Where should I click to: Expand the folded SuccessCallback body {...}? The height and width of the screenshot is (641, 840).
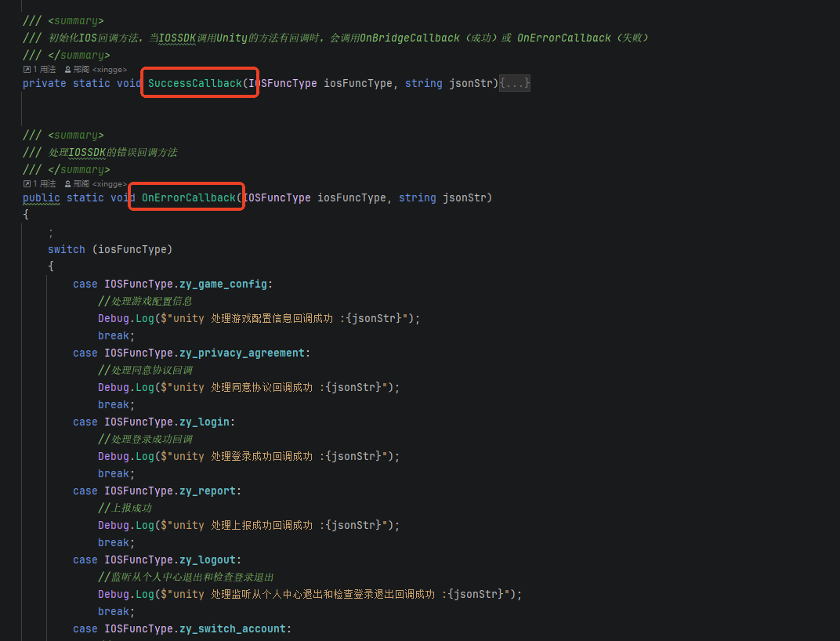click(x=515, y=83)
